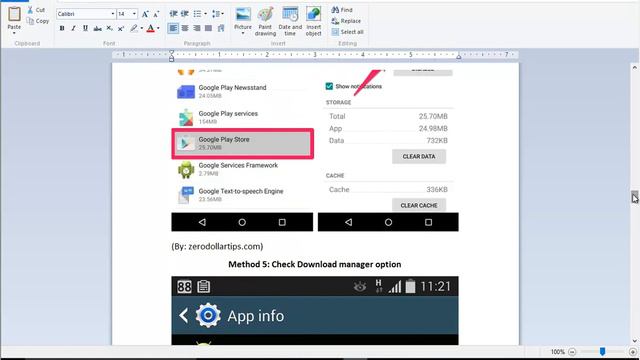Click the Paste clipboard icon
The image size is (640, 360).
click(x=14, y=14)
